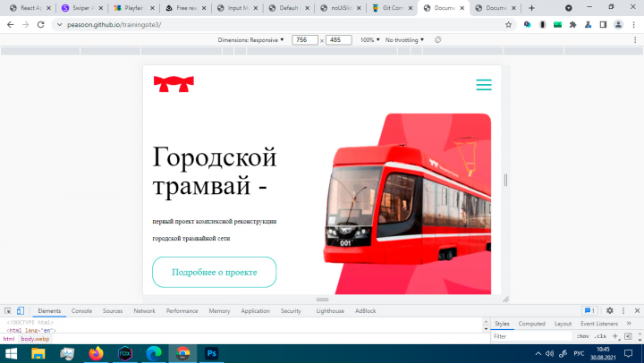This screenshot has width=644, height=363.
Task: Open a new browser tab
Action: pos(531,8)
